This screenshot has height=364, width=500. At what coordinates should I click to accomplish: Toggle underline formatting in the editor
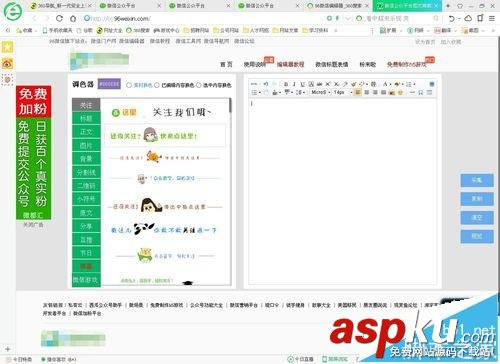point(302,84)
